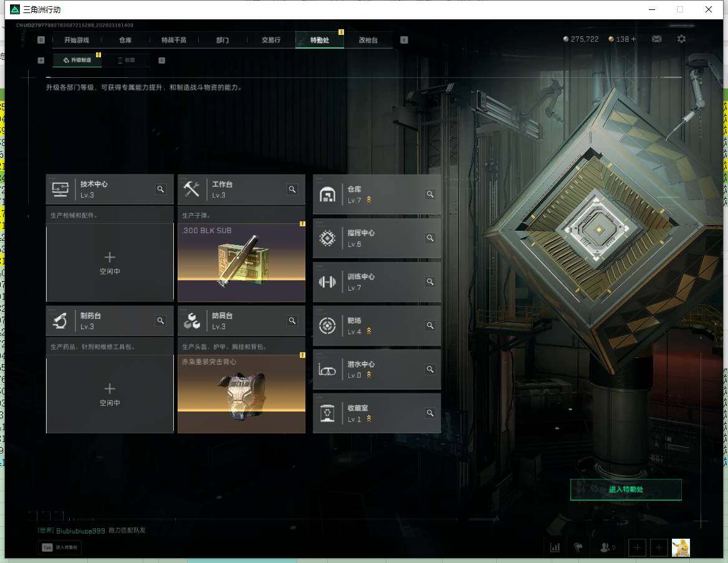The height and width of the screenshot is (563, 728).
Task: Open the 赤枭重装突击背心 armor production card
Action: click(x=241, y=394)
